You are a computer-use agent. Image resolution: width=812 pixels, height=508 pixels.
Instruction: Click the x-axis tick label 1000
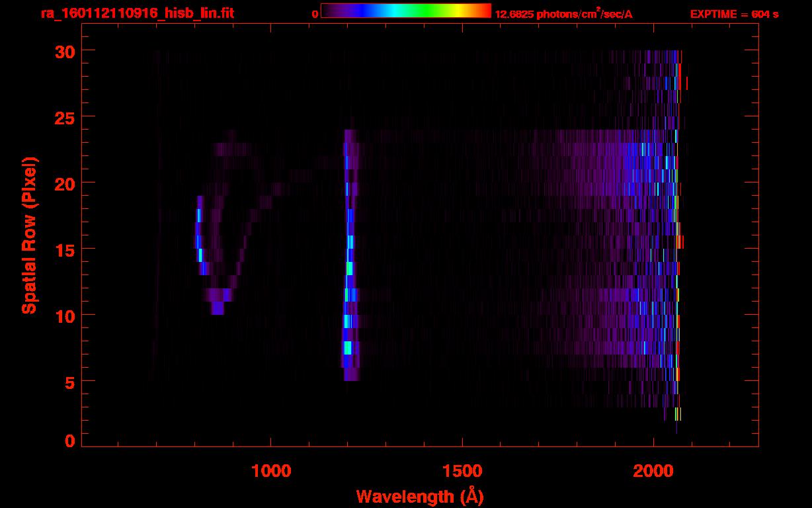271,471
